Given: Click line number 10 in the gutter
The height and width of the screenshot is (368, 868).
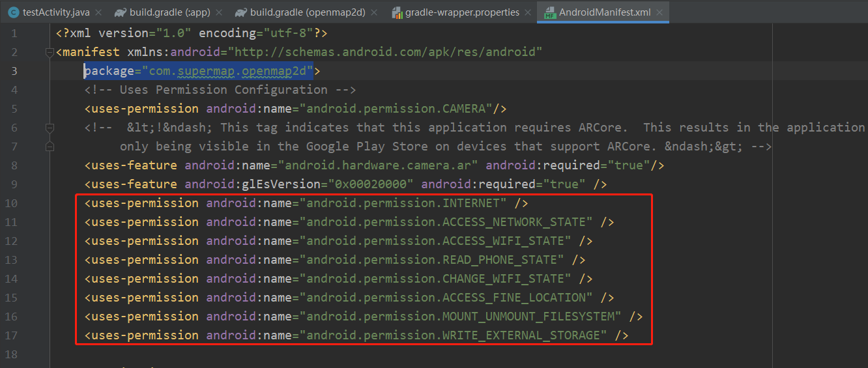Looking at the screenshot, I should pos(11,203).
